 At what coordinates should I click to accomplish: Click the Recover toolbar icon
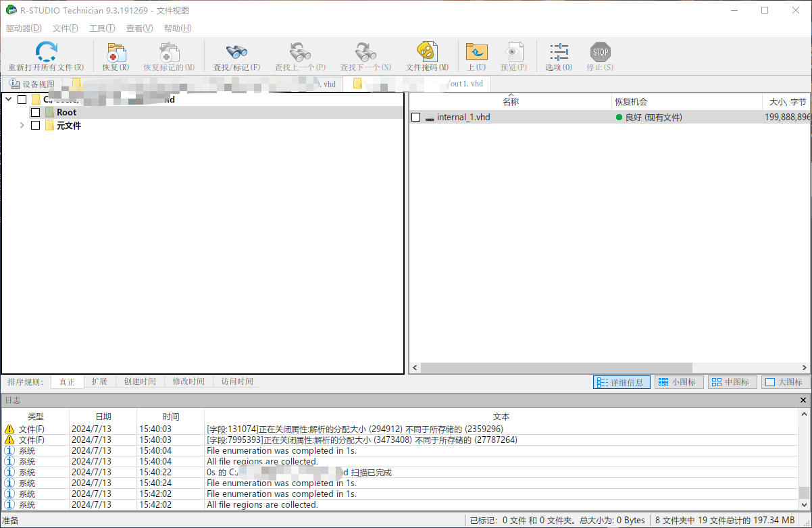coord(116,52)
